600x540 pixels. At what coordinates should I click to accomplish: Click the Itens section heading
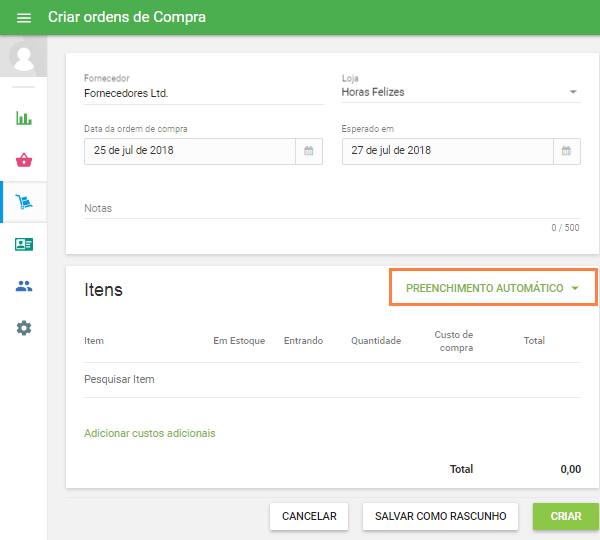point(103,290)
